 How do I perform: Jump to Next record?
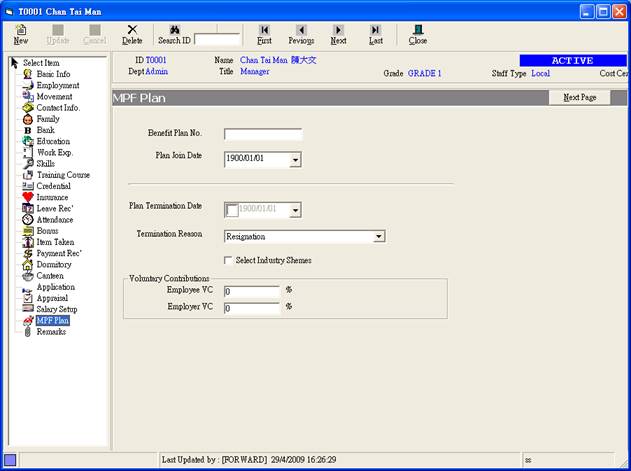(338, 30)
